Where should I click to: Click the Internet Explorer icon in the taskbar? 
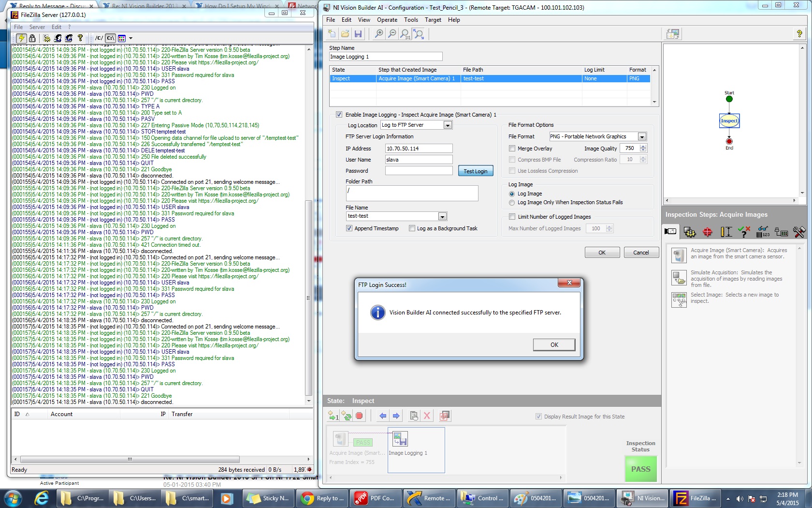(x=42, y=498)
